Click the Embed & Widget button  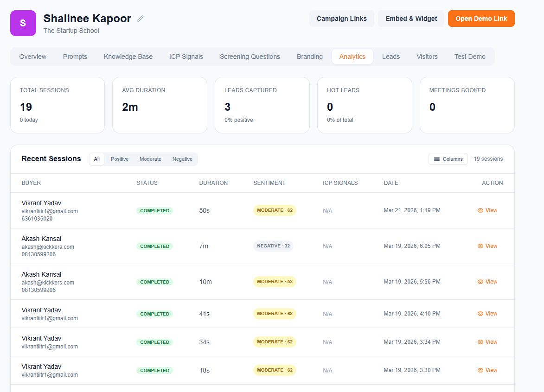coord(410,19)
